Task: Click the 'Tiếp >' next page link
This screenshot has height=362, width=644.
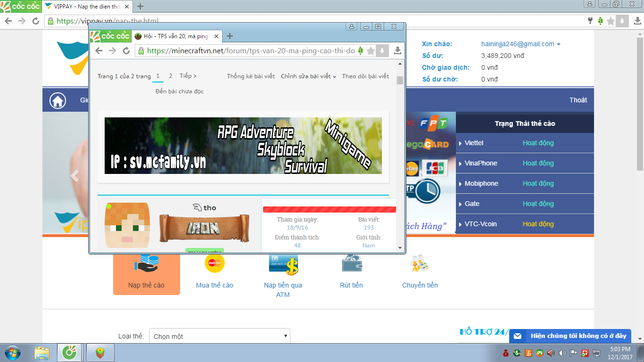Action: (x=188, y=76)
